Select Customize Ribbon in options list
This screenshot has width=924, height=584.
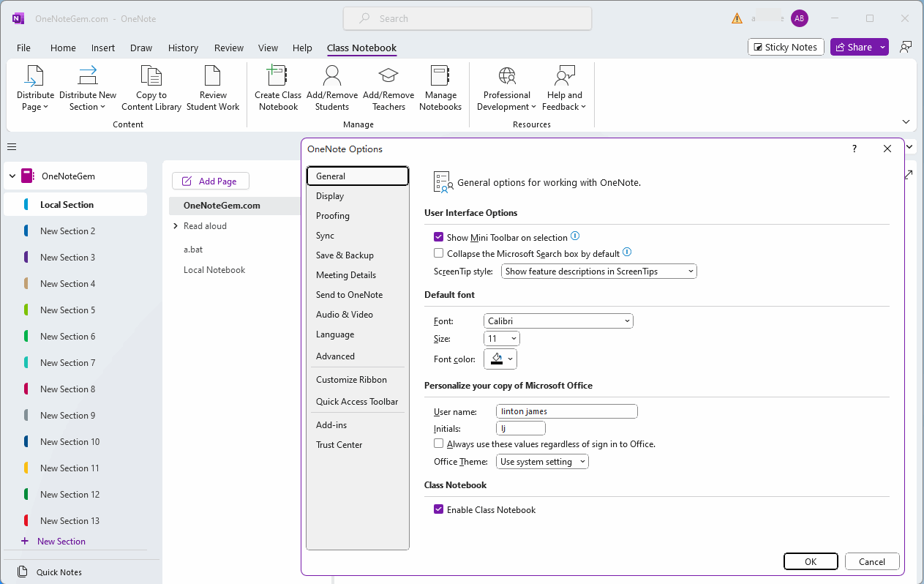click(357, 380)
